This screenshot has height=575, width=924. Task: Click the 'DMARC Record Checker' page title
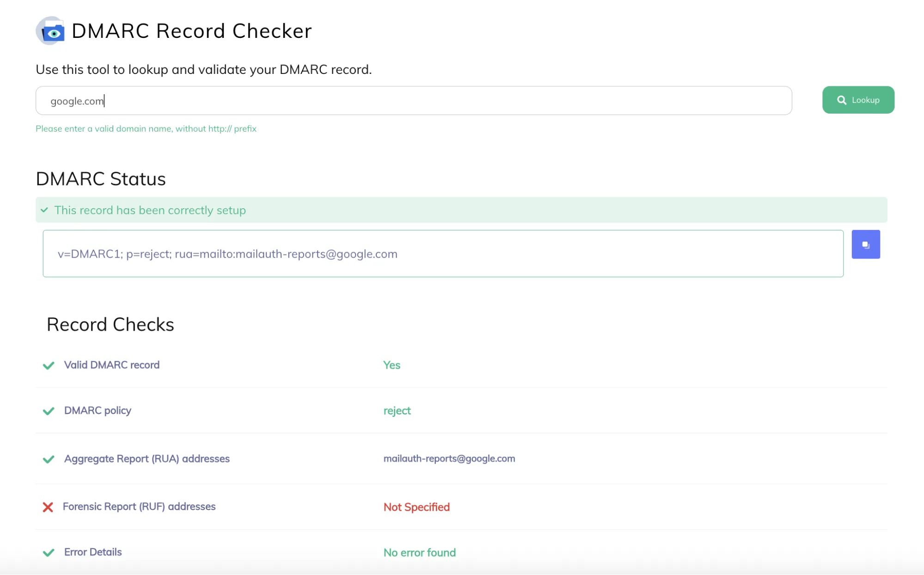pos(192,31)
